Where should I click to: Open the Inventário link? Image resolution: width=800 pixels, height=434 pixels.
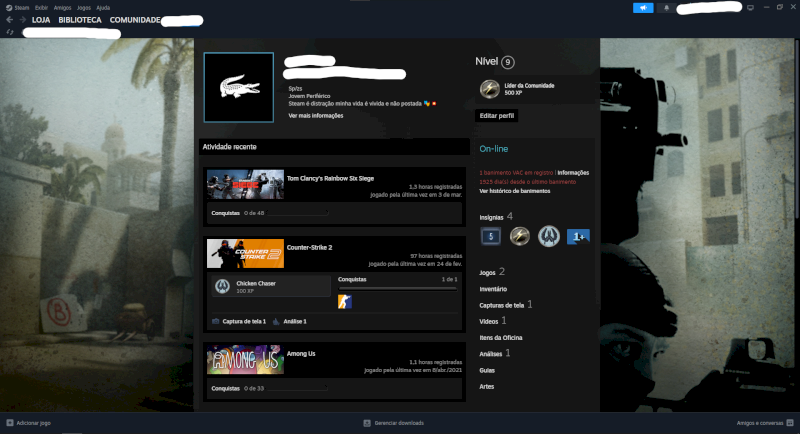point(493,289)
